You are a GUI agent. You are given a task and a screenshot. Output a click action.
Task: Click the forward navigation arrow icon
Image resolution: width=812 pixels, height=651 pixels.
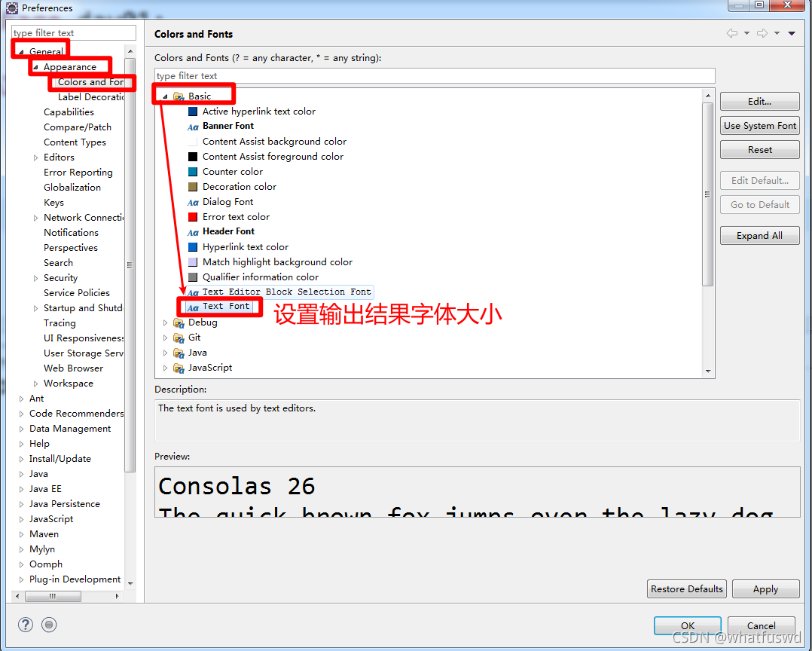click(x=762, y=33)
